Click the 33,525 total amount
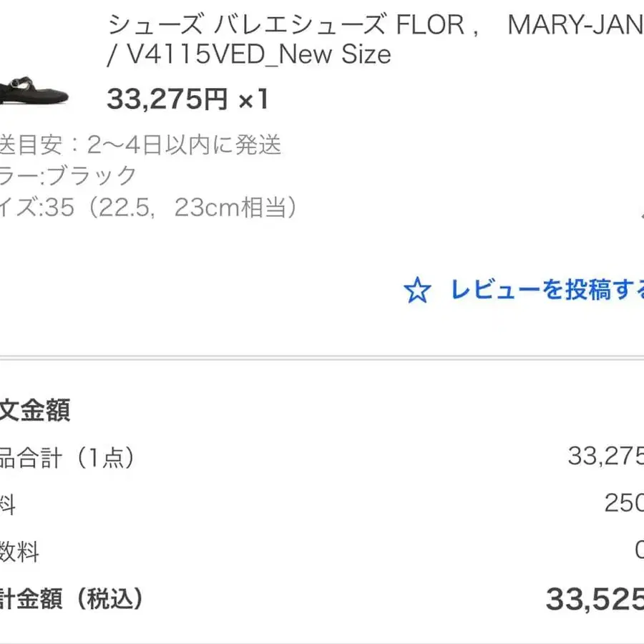 (595, 599)
